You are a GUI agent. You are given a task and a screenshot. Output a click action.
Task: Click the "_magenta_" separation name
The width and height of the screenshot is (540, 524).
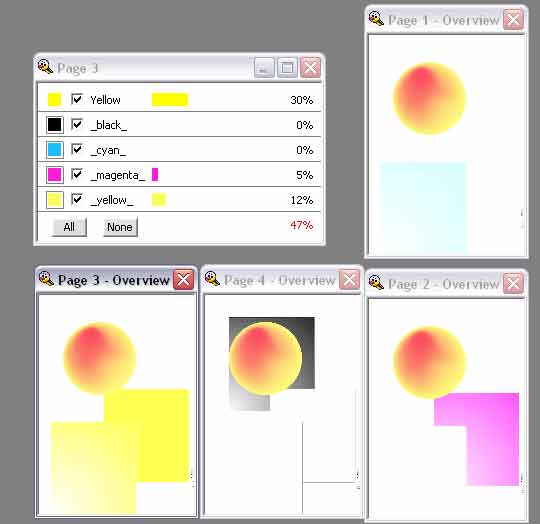click(117, 175)
